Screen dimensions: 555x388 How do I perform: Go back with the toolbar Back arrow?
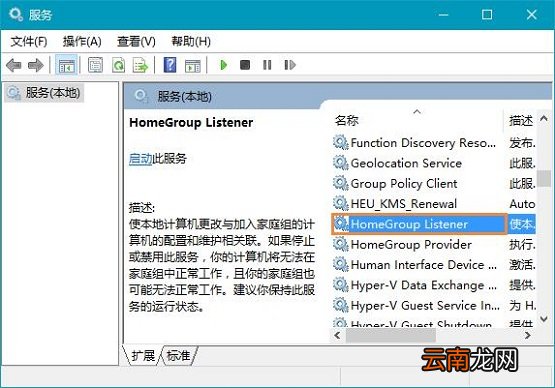[x=14, y=65]
